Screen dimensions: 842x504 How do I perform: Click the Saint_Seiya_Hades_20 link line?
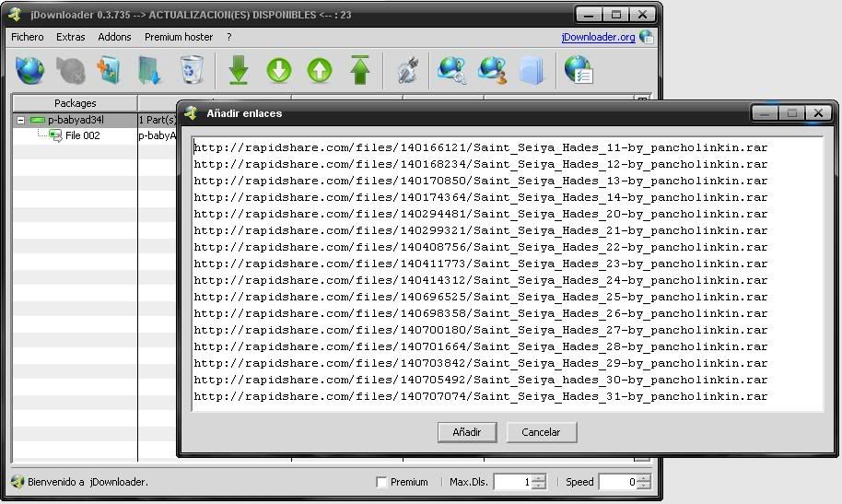click(481, 214)
